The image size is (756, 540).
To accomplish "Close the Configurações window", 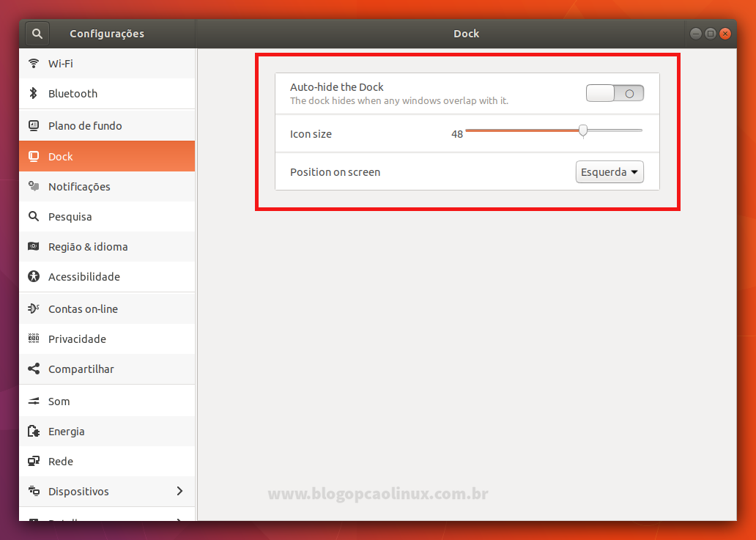I will 724,34.
